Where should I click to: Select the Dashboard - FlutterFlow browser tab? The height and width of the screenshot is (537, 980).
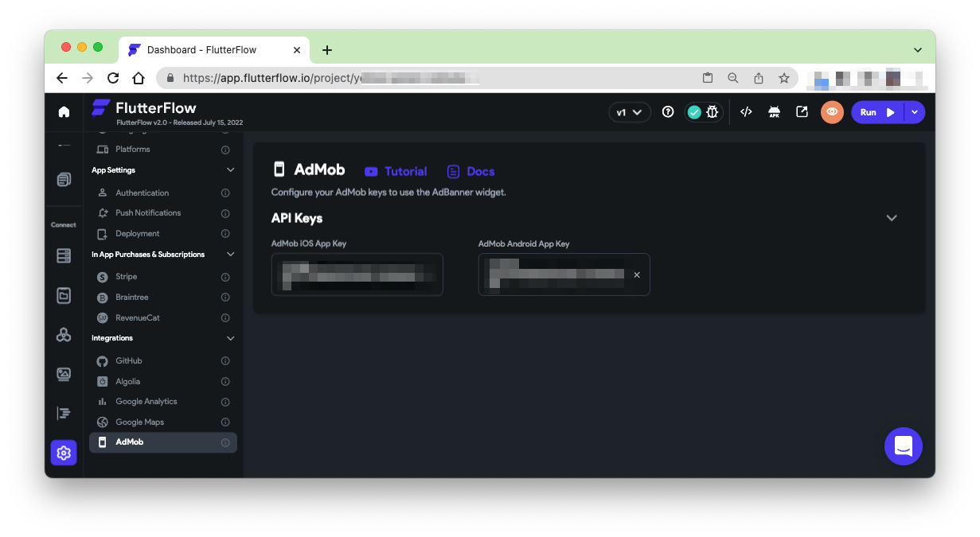click(214, 50)
